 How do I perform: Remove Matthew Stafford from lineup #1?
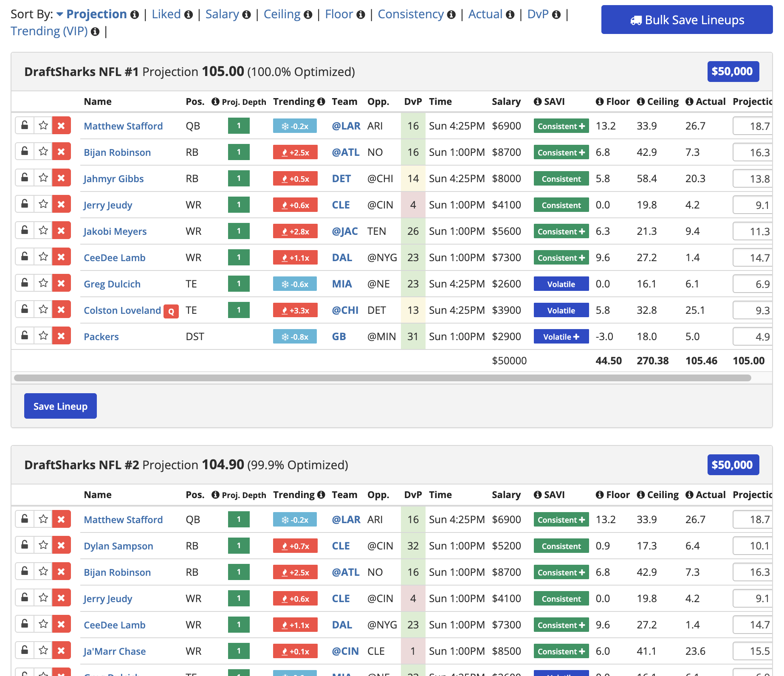click(61, 126)
